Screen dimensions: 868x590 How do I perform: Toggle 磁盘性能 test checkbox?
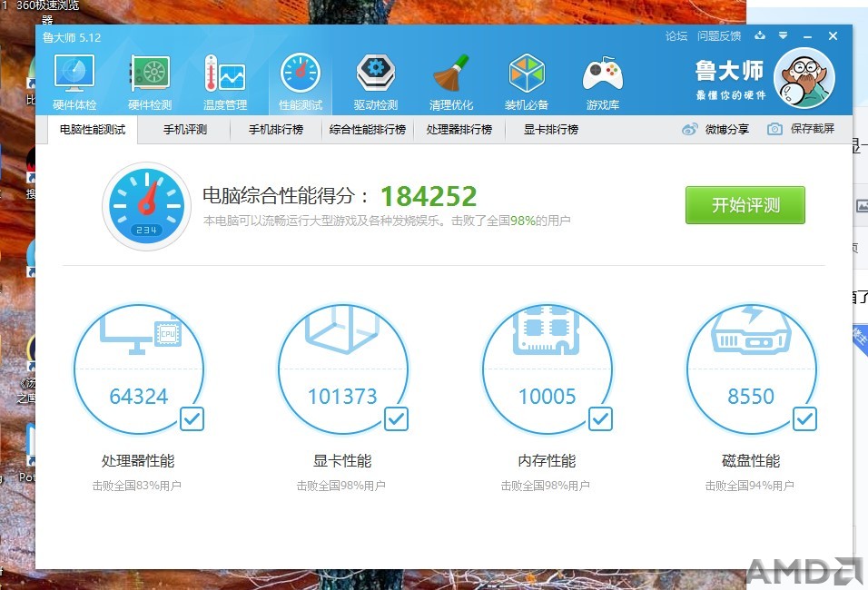804,419
